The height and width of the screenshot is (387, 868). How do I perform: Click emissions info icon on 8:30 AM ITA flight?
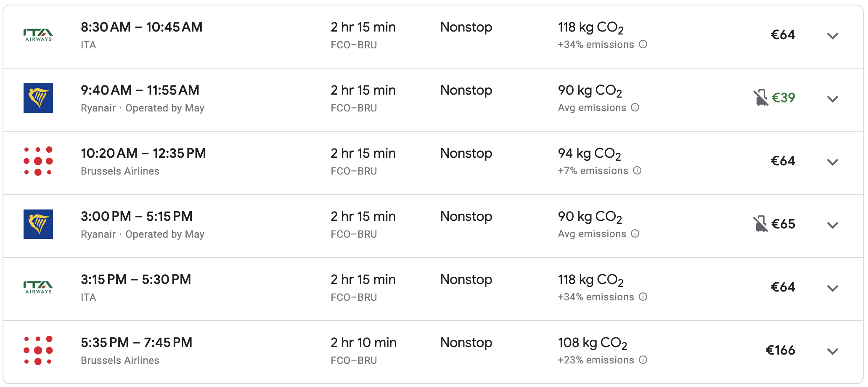click(x=643, y=44)
